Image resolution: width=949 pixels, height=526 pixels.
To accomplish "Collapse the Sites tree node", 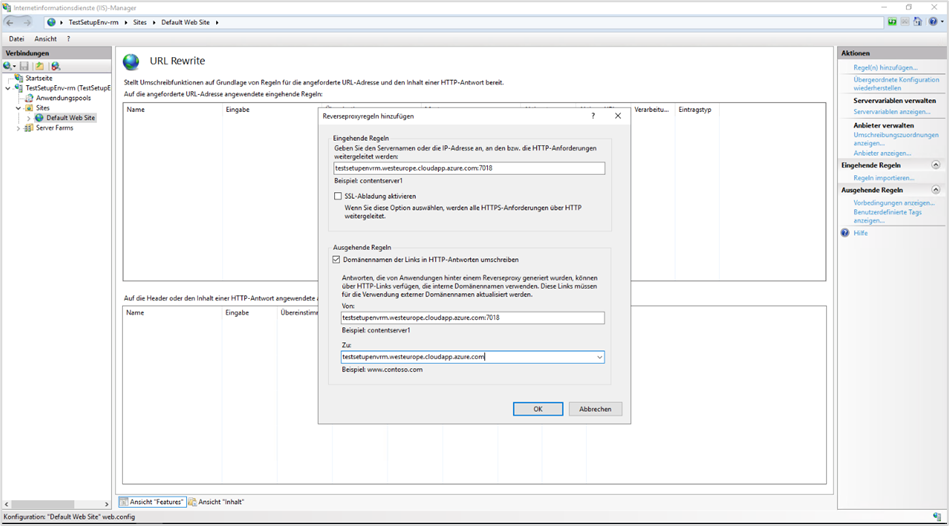I will pos(18,108).
